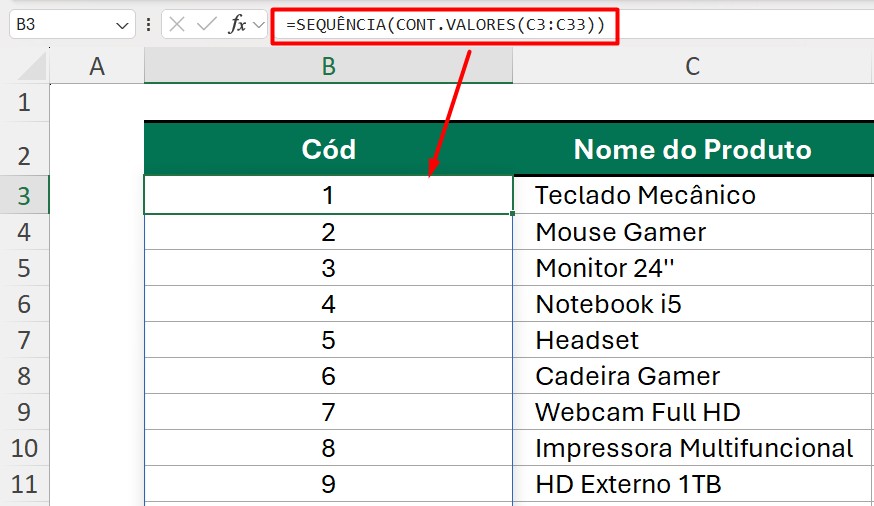Viewport: 874px width, 506px height.
Task: Click the Nome do Produto header cell
Action: click(x=693, y=149)
